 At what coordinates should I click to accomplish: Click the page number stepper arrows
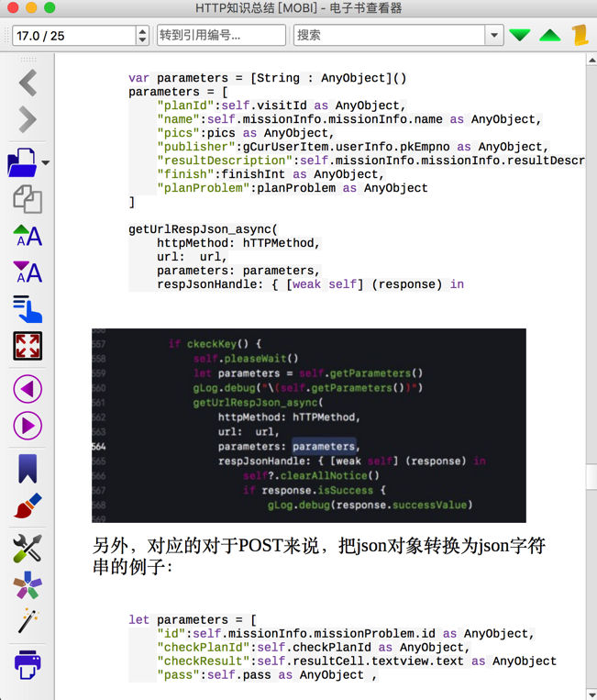pos(142,35)
